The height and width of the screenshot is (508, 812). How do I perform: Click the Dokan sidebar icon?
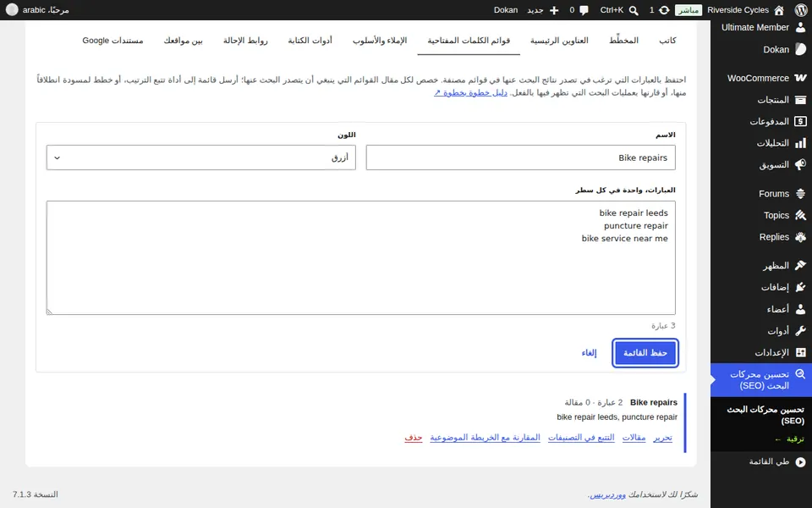(800, 49)
